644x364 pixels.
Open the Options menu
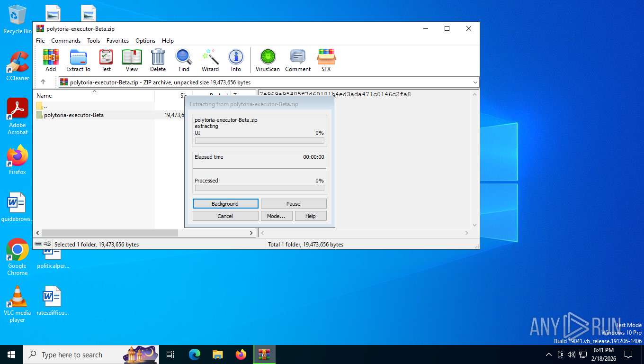(145, 41)
